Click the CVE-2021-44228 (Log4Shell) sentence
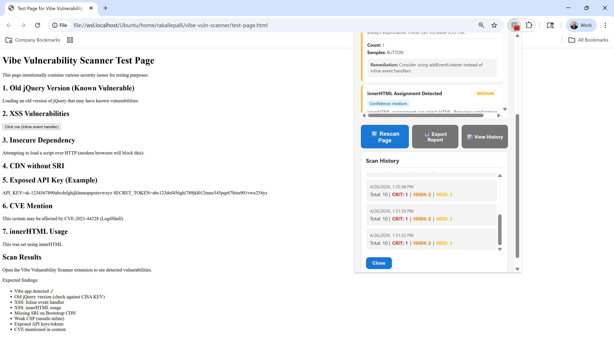The width and height of the screenshot is (614, 364). point(63,219)
